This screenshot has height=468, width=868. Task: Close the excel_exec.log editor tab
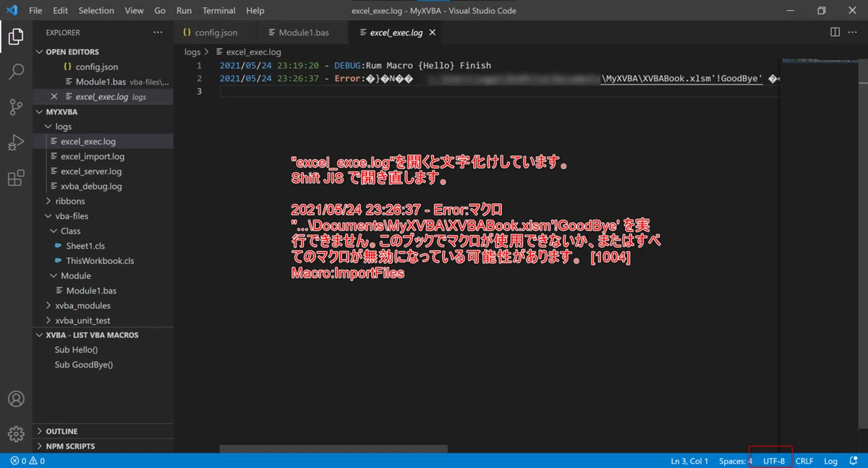433,33
